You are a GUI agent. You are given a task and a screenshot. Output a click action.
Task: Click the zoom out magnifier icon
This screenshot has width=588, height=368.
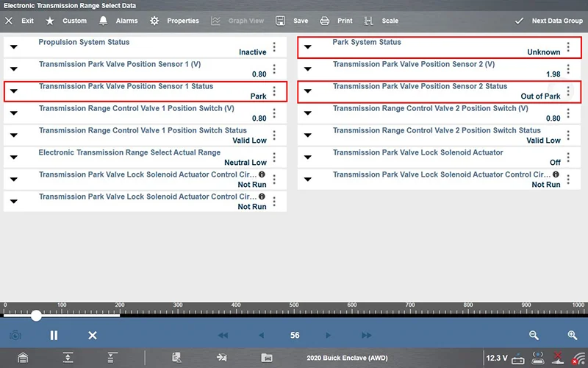534,335
